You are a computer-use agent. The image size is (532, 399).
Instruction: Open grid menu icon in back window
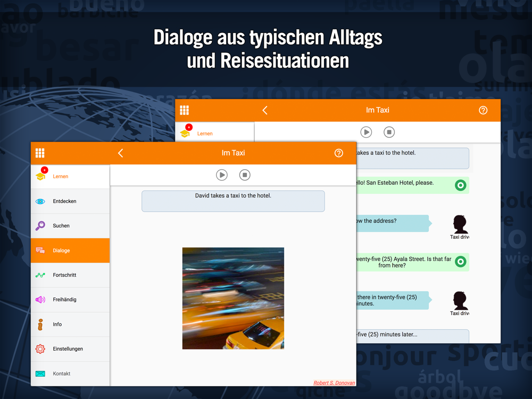(184, 110)
